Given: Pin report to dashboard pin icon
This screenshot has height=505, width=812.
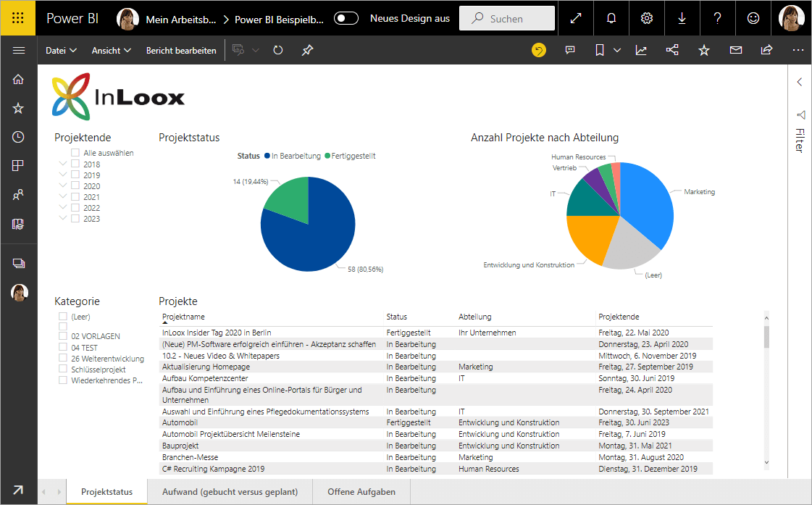Looking at the screenshot, I should (x=308, y=50).
